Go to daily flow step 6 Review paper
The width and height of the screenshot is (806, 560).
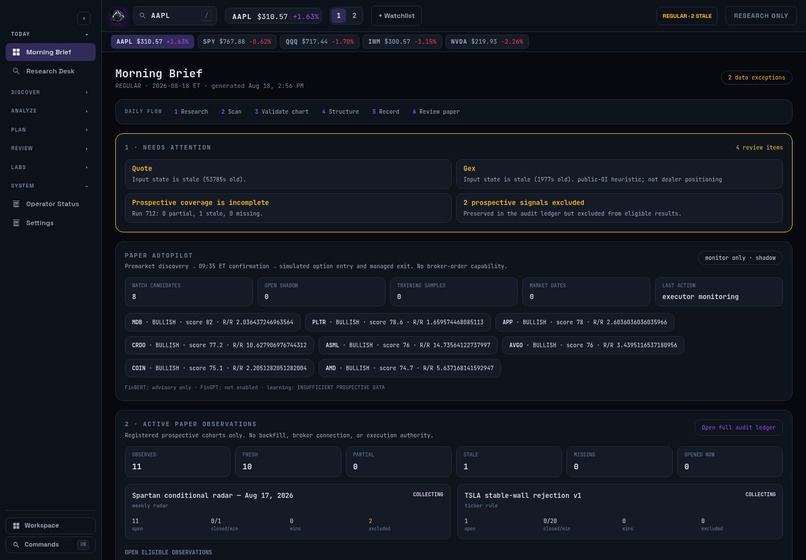436,112
